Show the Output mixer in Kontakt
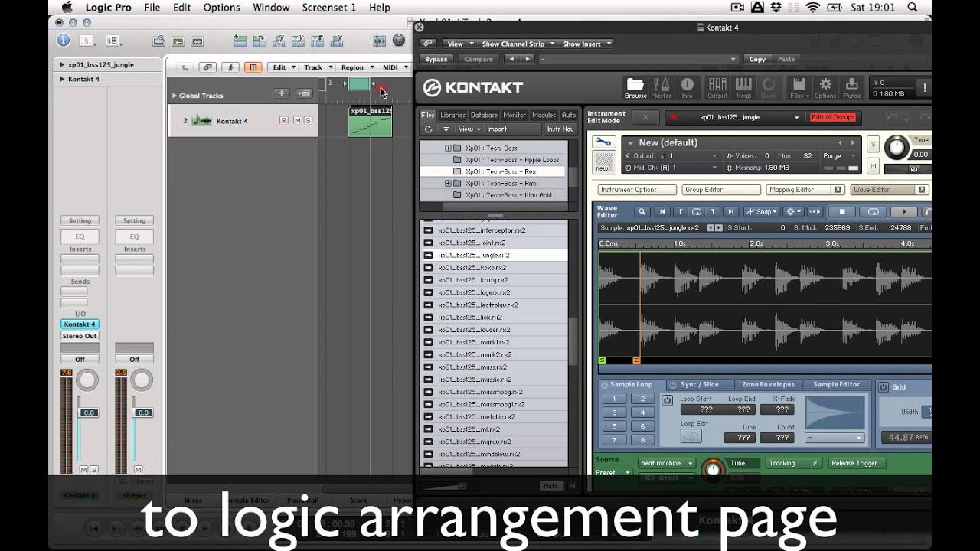 click(717, 88)
